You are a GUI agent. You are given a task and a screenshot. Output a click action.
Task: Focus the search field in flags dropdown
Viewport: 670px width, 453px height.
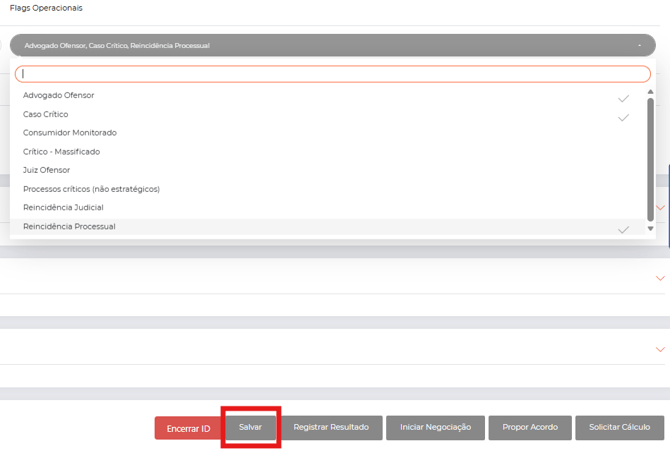332,74
